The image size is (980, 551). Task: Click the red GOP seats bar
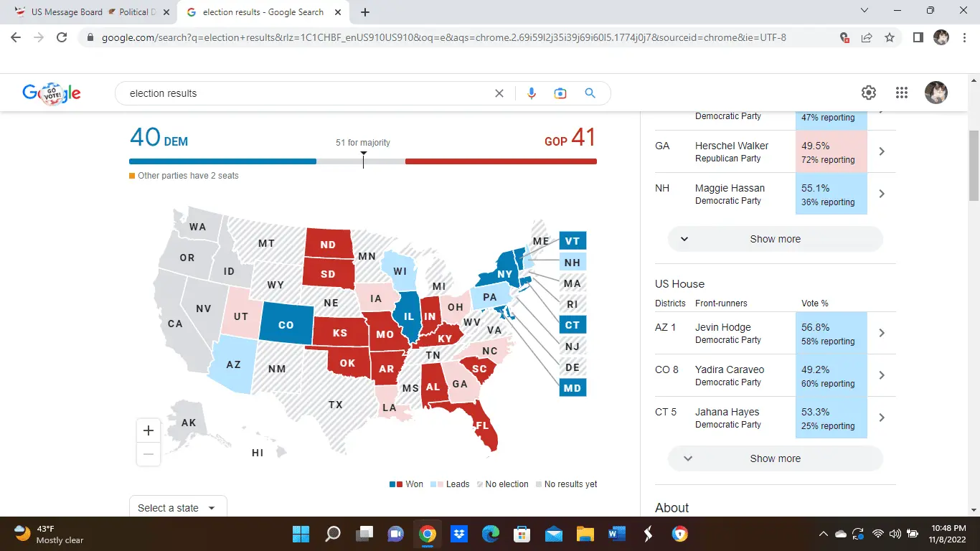[501, 161]
